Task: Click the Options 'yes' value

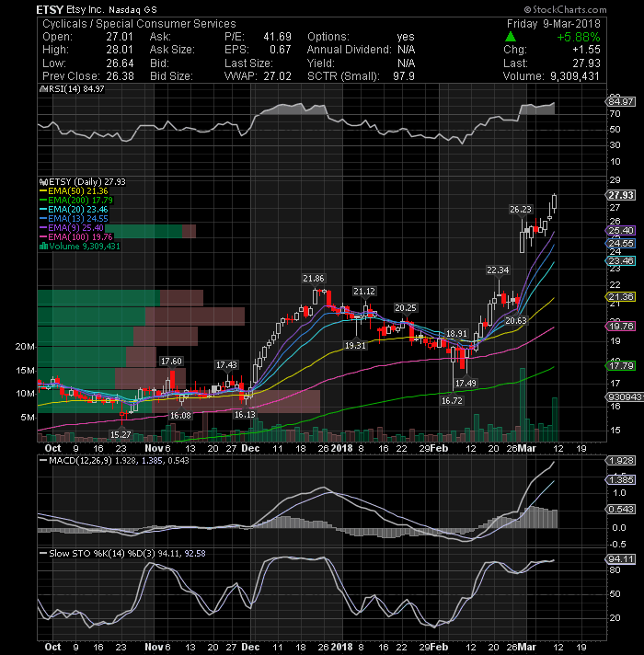Action: pyautogui.click(x=406, y=37)
